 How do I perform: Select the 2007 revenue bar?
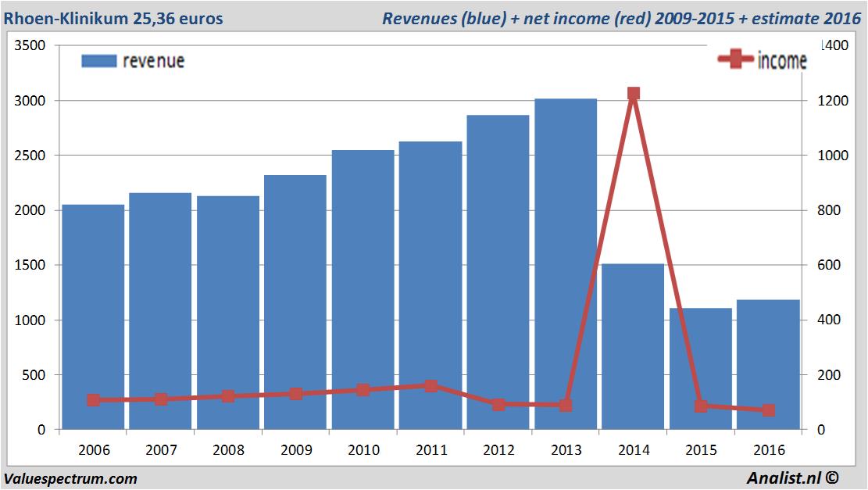pyautogui.click(x=160, y=311)
